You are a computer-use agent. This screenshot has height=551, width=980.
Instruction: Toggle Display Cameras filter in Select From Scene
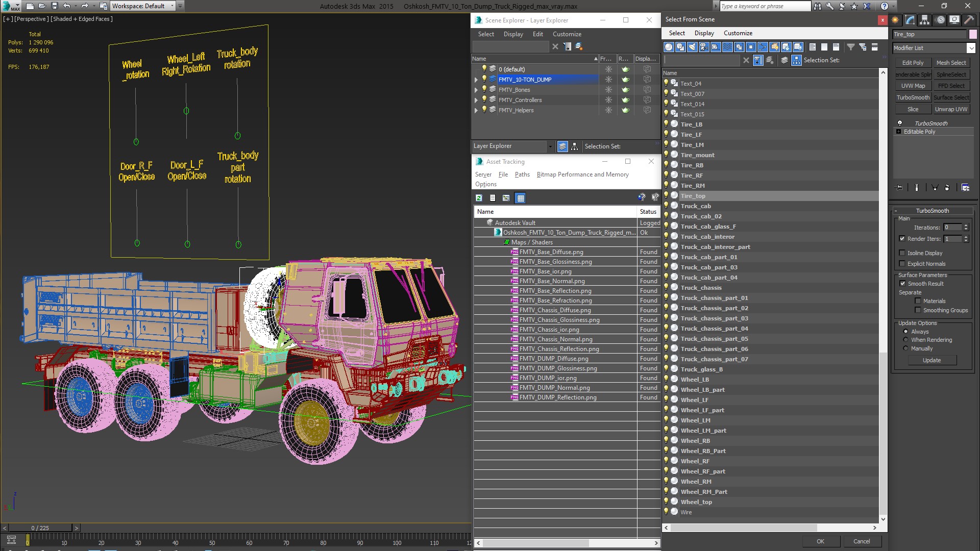[x=704, y=47]
